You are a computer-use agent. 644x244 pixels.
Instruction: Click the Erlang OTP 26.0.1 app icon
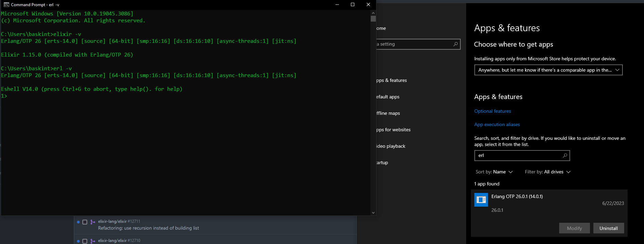pos(481,200)
